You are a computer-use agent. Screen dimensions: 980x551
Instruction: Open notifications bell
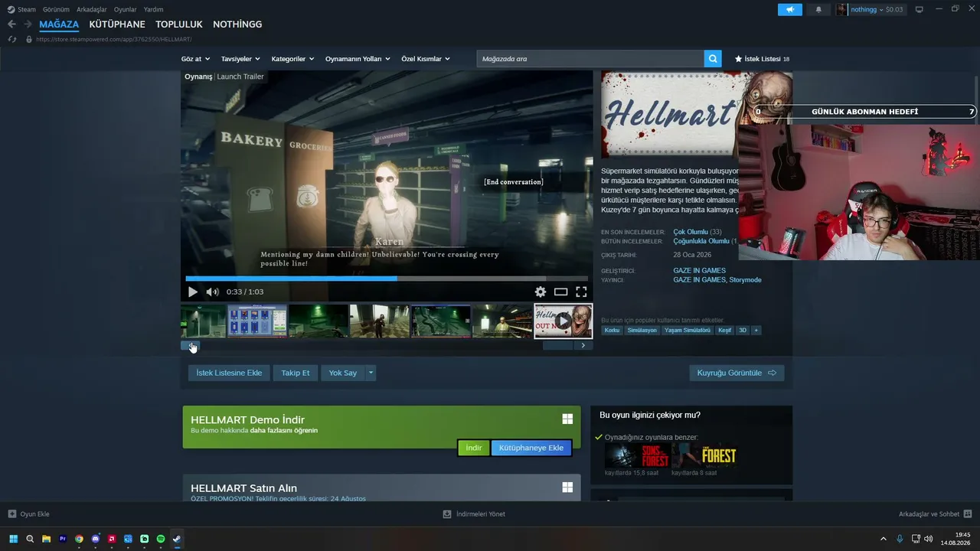[818, 9]
